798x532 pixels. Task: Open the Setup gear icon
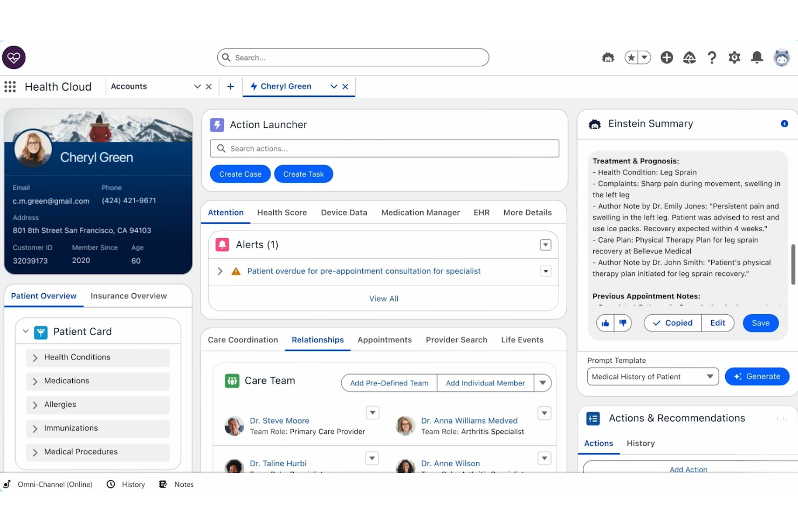(x=734, y=58)
